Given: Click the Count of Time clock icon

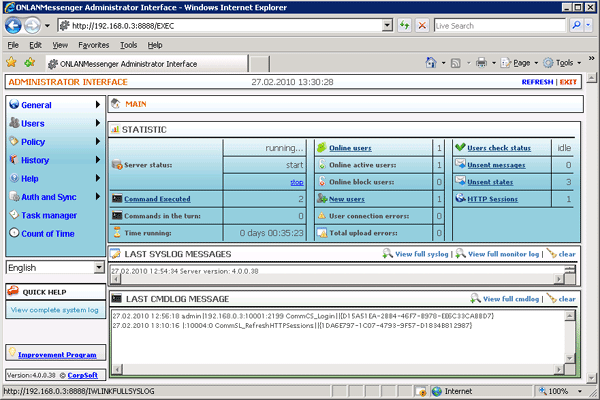Looking at the screenshot, I should tap(14, 233).
